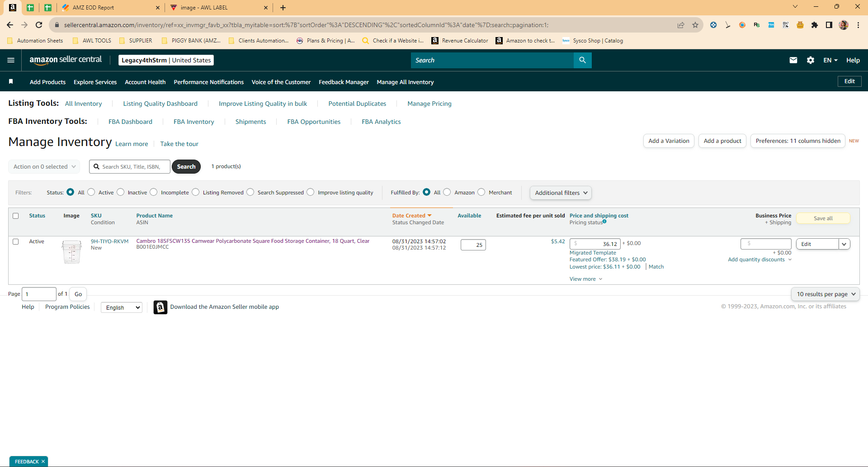This screenshot has width=868, height=467.
Task: Click the Add a Variation button
Action: click(x=669, y=141)
